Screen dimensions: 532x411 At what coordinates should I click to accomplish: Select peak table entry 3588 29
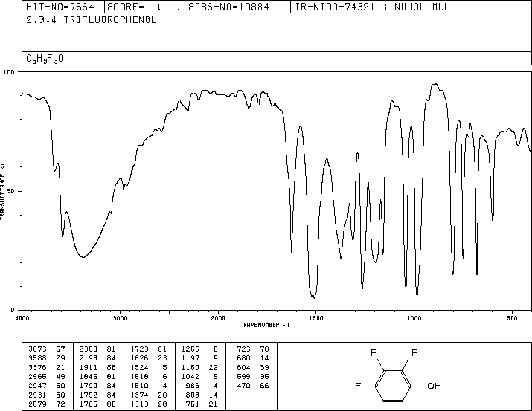pyautogui.click(x=46, y=358)
